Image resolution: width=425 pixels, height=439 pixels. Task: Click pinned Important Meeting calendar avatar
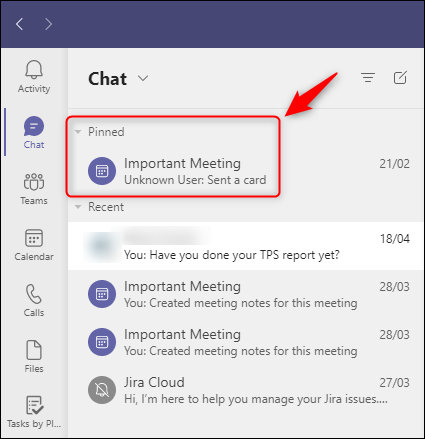[x=102, y=171]
